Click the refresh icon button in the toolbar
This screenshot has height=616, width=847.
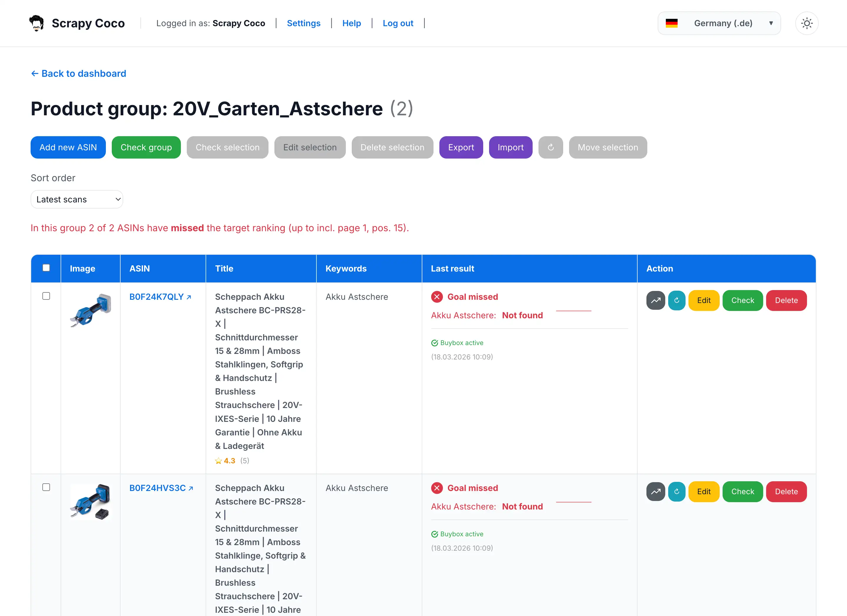click(x=551, y=147)
